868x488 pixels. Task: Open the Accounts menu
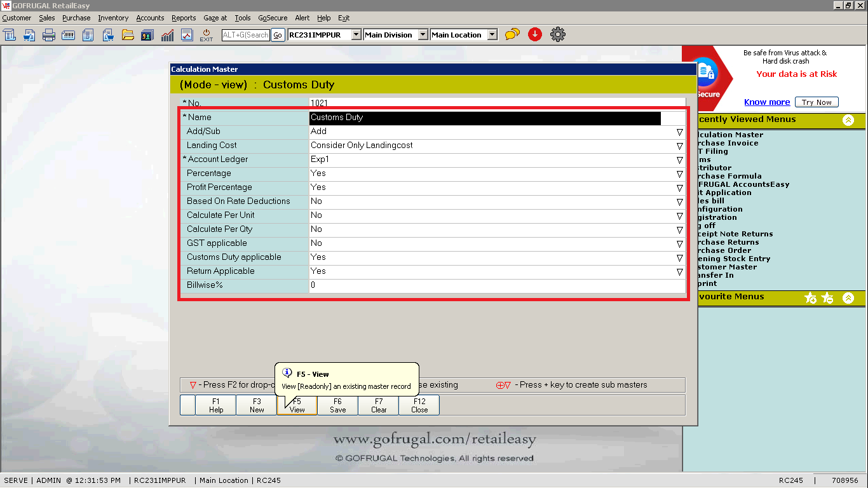click(150, 18)
